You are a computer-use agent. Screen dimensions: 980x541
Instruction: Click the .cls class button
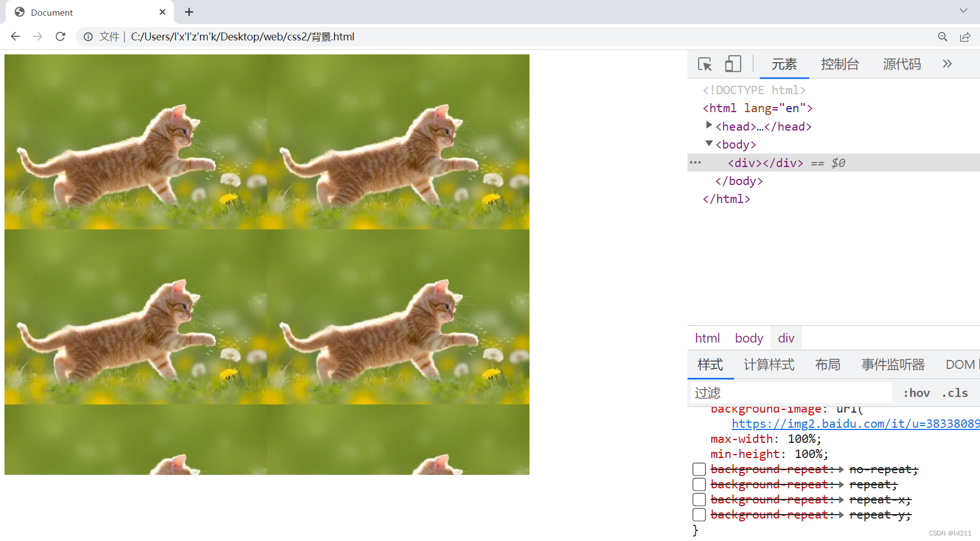click(x=955, y=393)
